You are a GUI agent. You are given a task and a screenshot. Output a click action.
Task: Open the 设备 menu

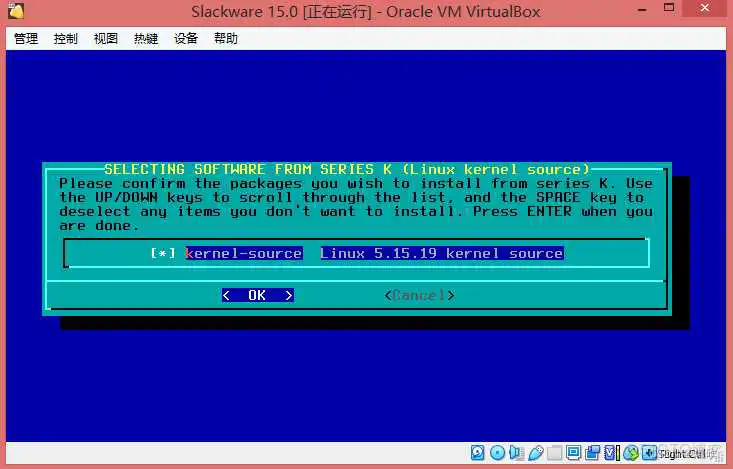(x=186, y=38)
